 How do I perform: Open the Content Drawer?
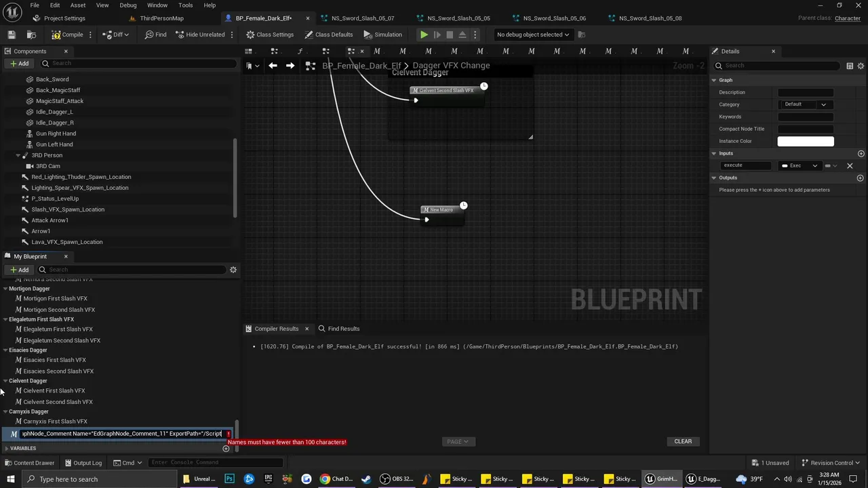click(x=29, y=463)
